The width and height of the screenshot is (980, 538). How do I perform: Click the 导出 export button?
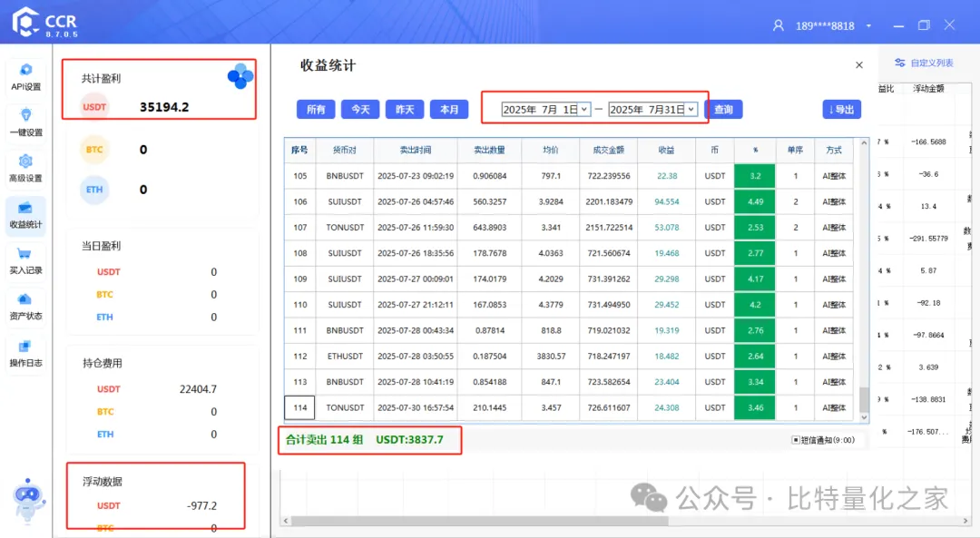coord(841,110)
